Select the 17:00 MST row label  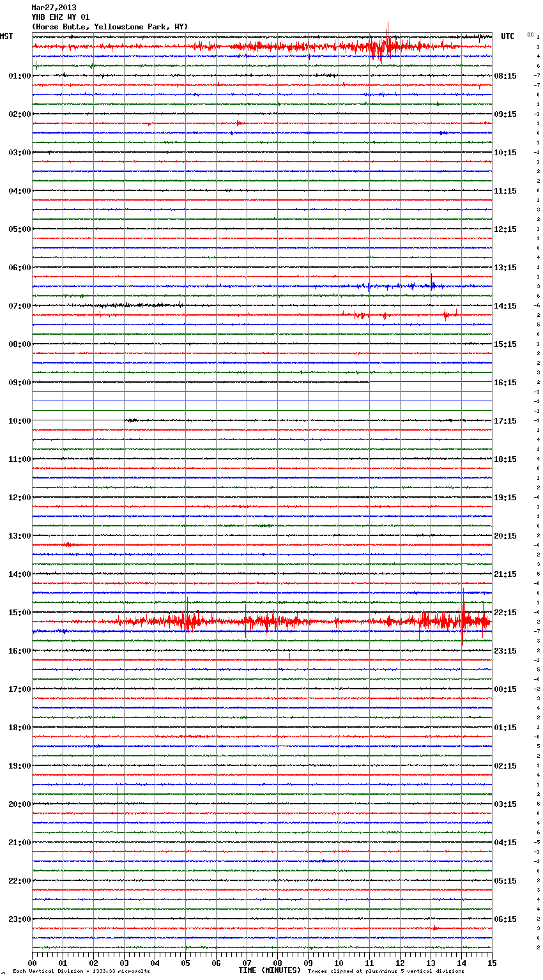(20, 689)
